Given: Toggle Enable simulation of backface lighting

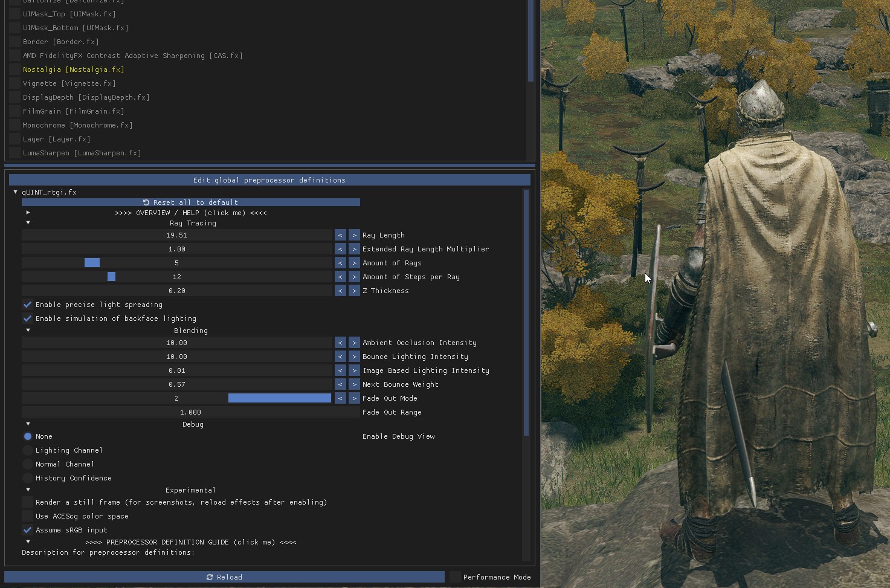Looking at the screenshot, I should coord(27,318).
